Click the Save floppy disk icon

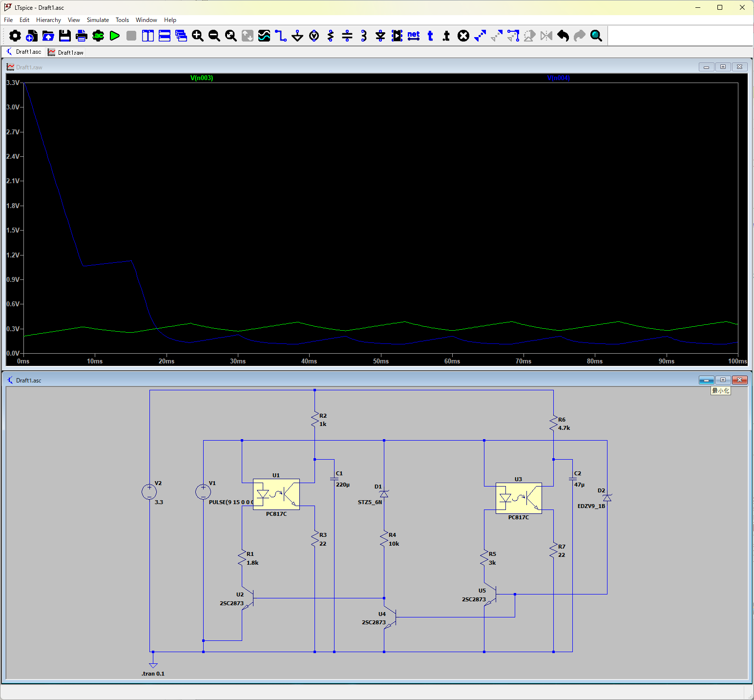pos(65,36)
